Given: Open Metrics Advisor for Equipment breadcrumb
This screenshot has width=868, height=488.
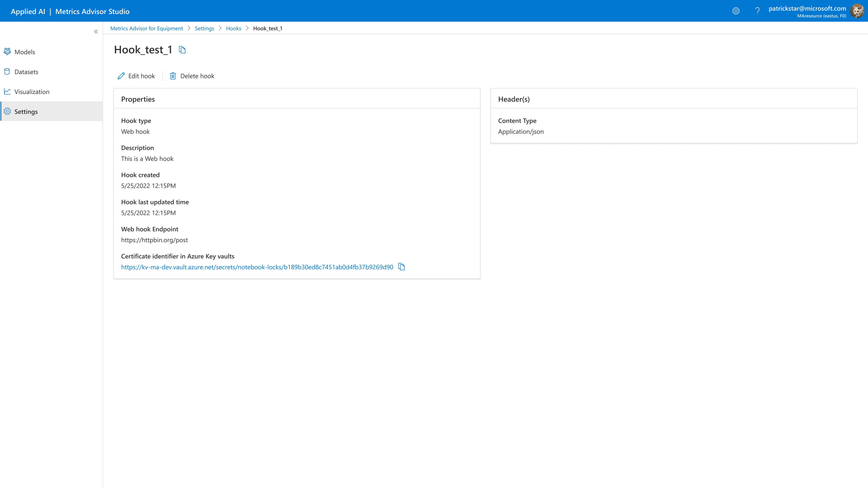Looking at the screenshot, I should (x=146, y=28).
